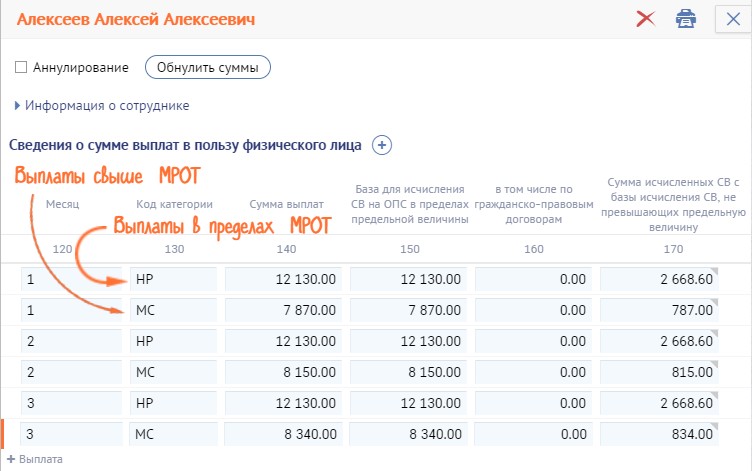
Task: Click the printer icon
Action: pyautogui.click(x=685, y=19)
